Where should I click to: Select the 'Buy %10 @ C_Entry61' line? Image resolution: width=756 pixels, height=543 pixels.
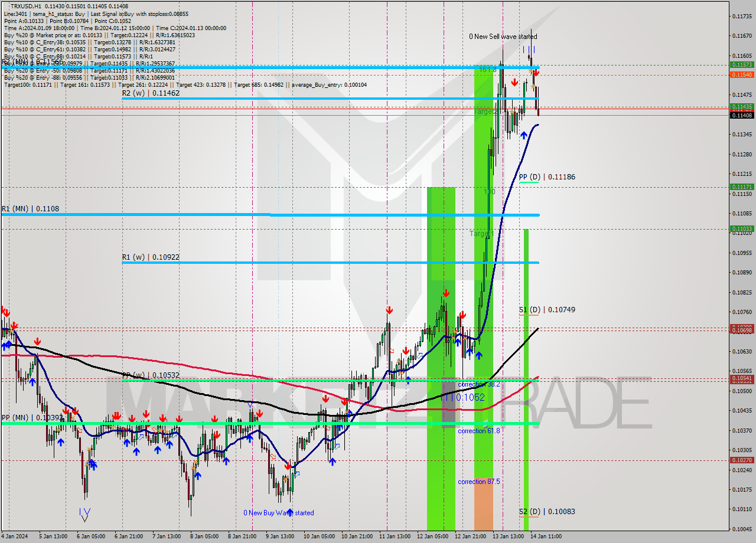coord(89,50)
